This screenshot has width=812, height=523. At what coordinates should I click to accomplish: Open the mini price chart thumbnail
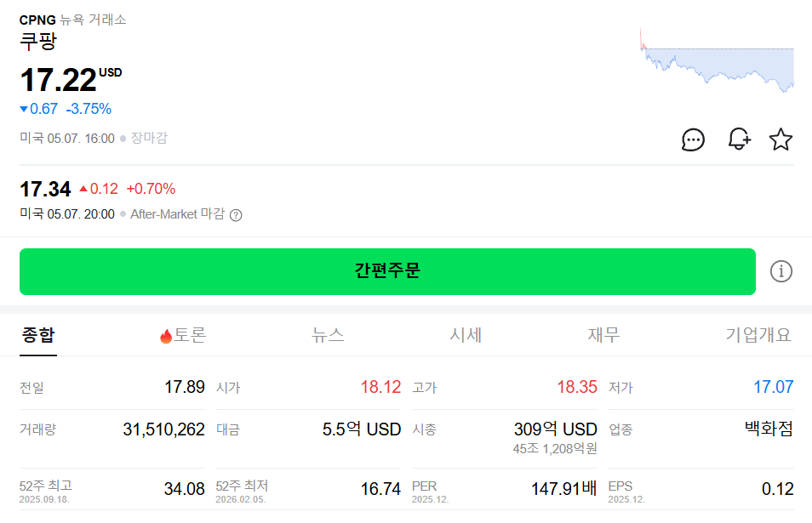click(x=717, y=60)
